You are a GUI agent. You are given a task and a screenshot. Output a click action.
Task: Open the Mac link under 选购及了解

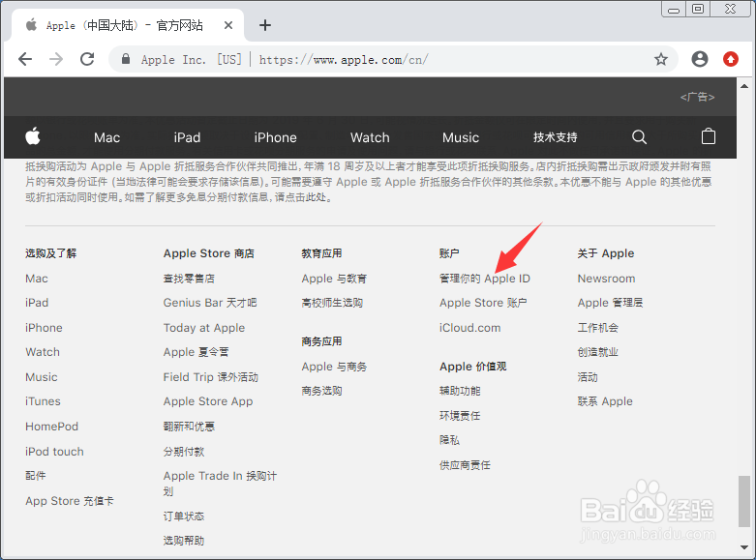pos(37,279)
